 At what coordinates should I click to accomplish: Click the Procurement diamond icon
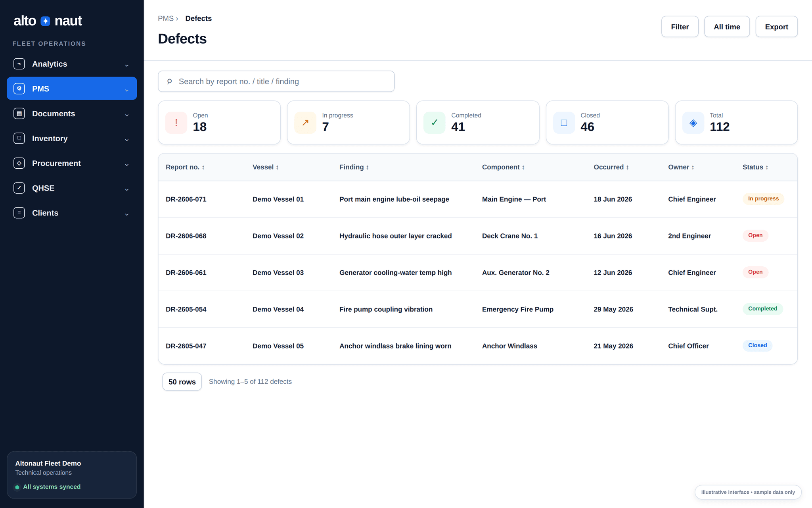coord(19,163)
